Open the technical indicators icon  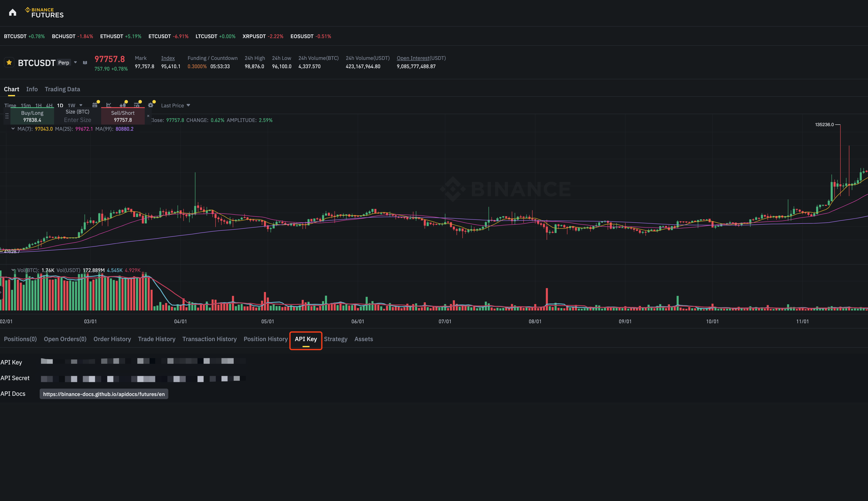(x=109, y=105)
